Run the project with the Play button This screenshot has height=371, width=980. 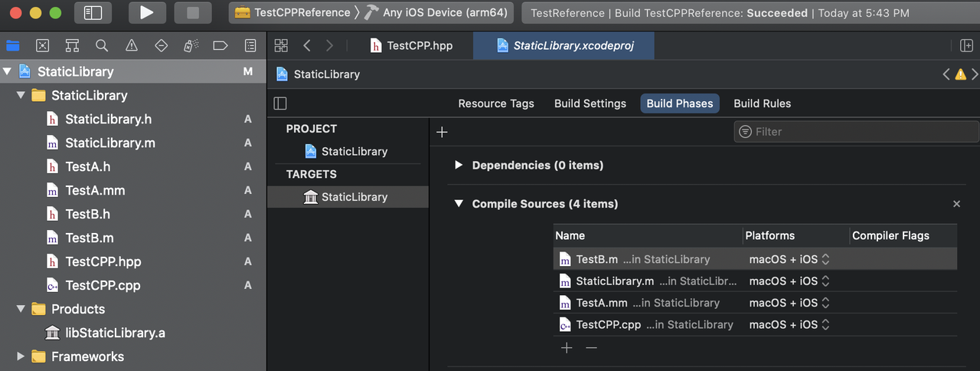click(147, 13)
